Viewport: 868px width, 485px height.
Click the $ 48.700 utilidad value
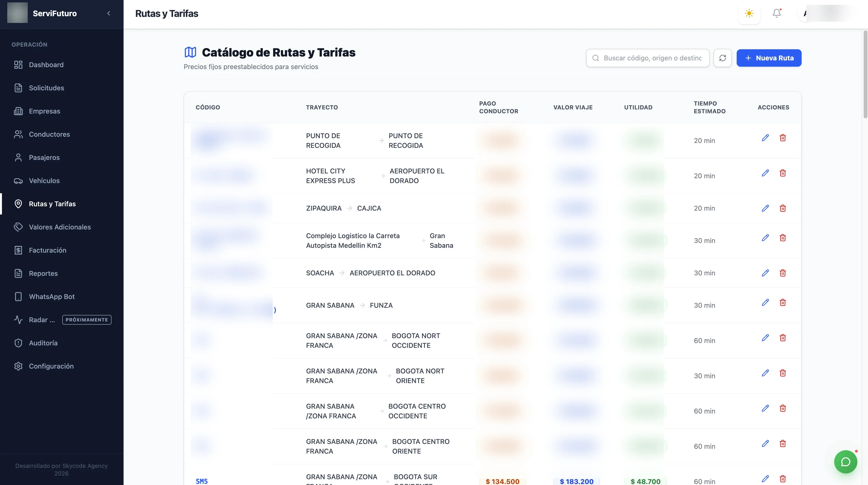[645, 481]
